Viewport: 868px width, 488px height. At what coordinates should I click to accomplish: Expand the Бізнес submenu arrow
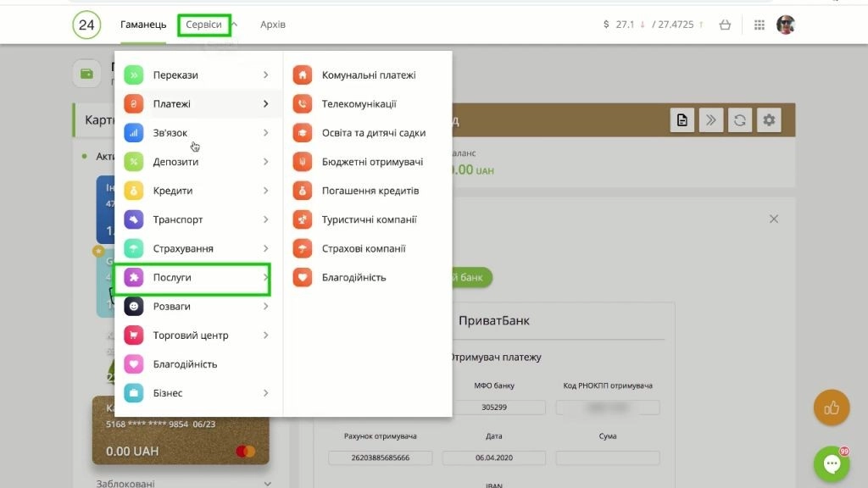pos(265,393)
